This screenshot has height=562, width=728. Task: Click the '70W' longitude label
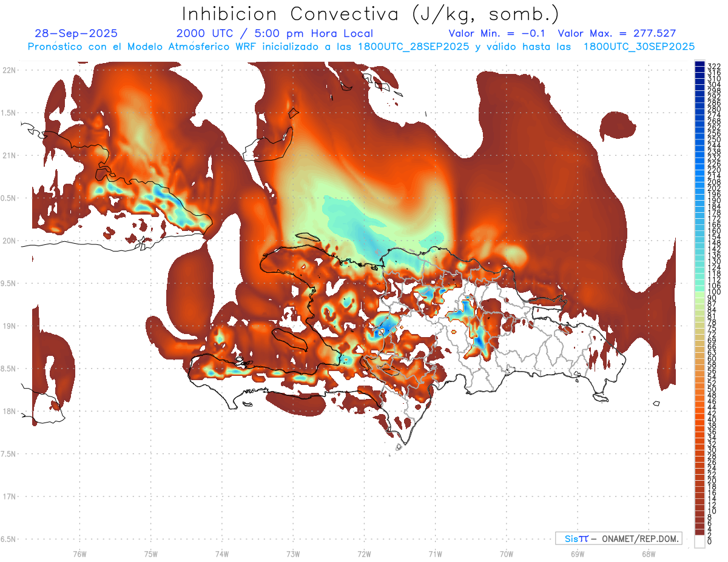506,554
